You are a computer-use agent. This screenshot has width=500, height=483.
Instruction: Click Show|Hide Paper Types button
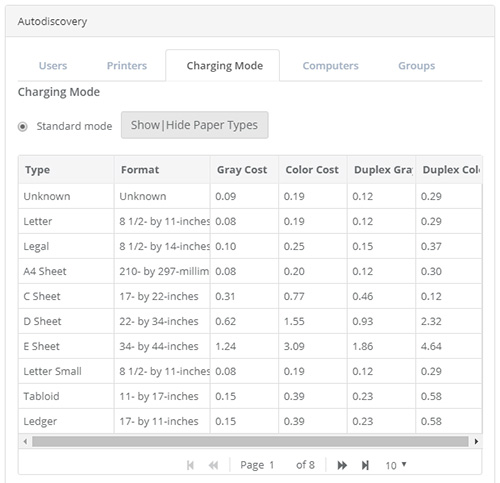tap(195, 125)
